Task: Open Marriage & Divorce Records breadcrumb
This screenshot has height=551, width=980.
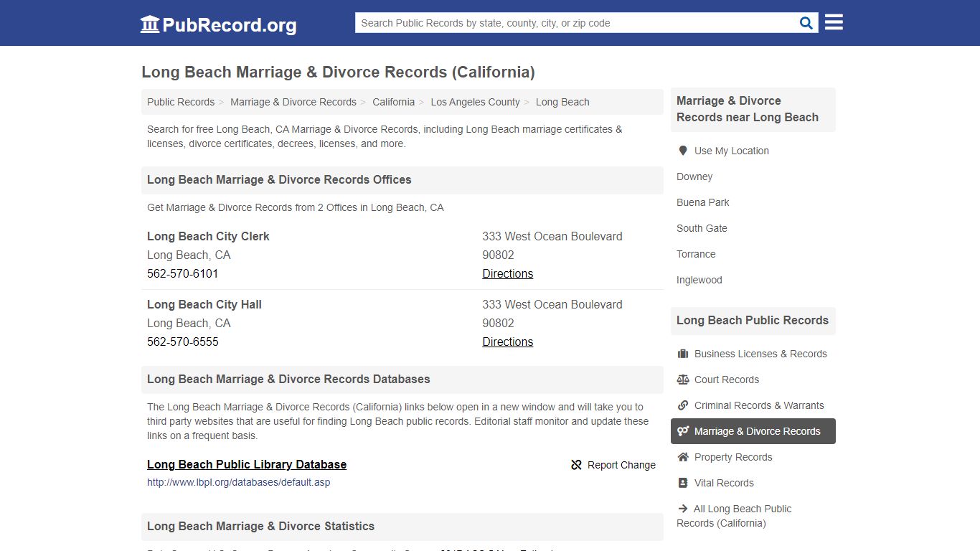Action: [293, 102]
